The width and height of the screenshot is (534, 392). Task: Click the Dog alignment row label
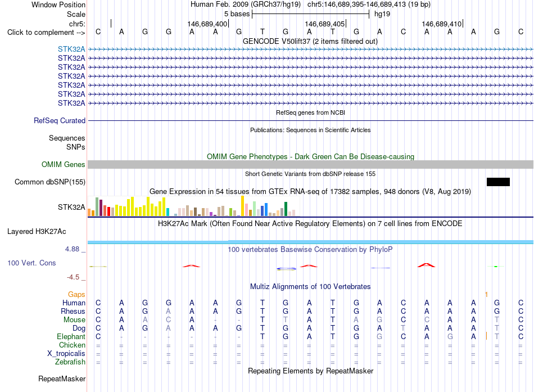click(x=79, y=328)
